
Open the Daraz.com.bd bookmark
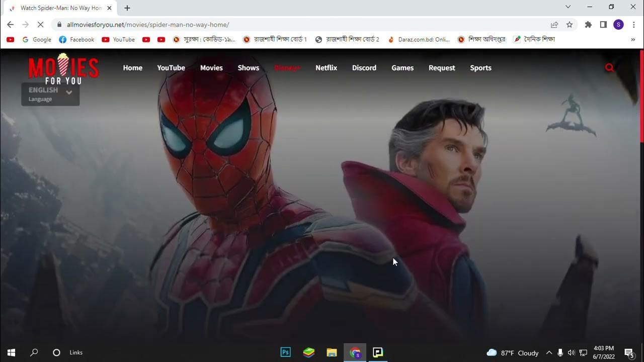pyautogui.click(x=419, y=39)
